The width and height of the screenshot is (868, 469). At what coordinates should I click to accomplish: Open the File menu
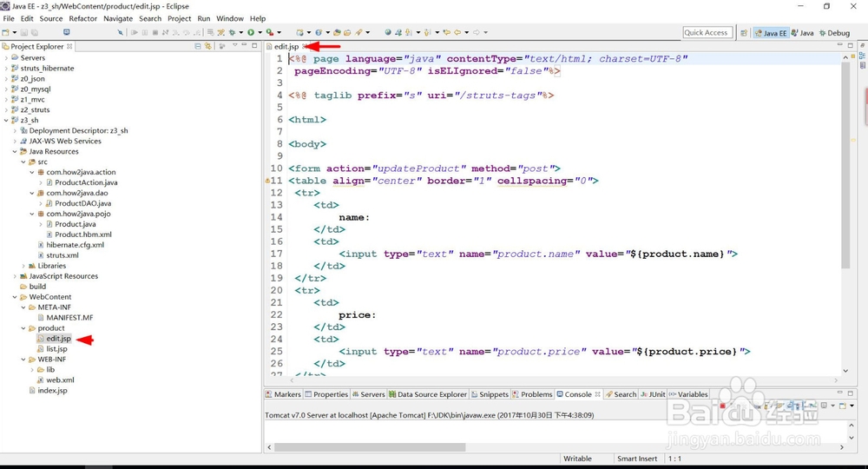(x=9, y=18)
